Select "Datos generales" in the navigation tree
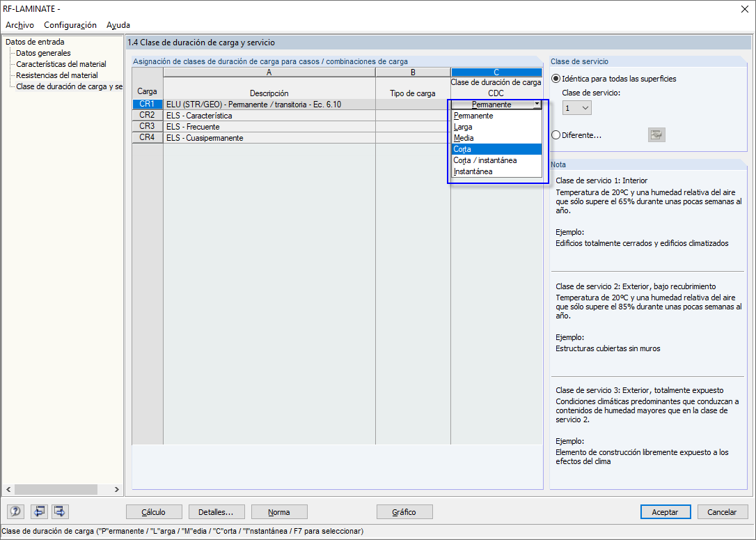The height and width of the screenshot is (540, 756). [42, 52]
